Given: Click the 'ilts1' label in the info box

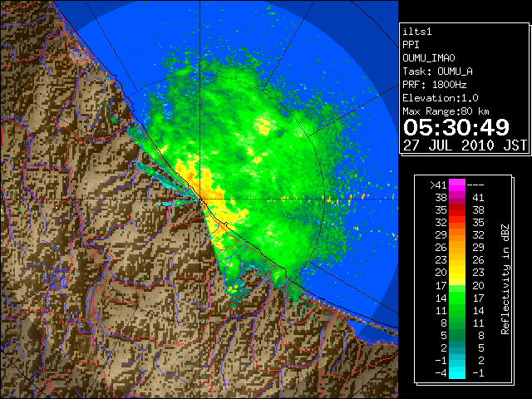Looking at the screenshot, I should pyautogui.click(x=417, y=32).
